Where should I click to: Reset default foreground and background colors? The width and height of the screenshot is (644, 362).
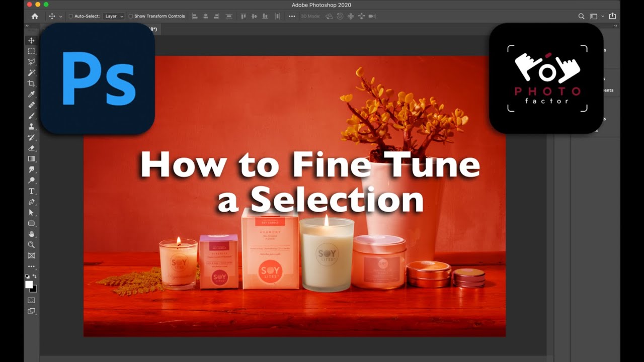[x=28, y=277]
